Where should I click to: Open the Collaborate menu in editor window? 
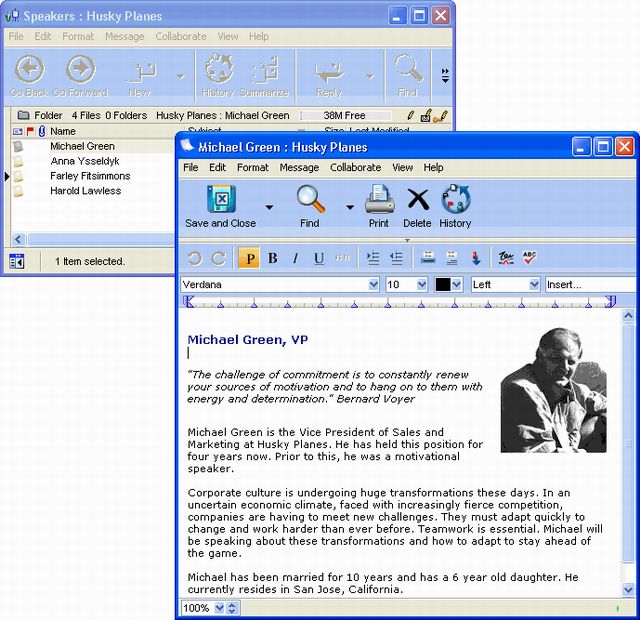pyautogui.click(x=355, y=168)
